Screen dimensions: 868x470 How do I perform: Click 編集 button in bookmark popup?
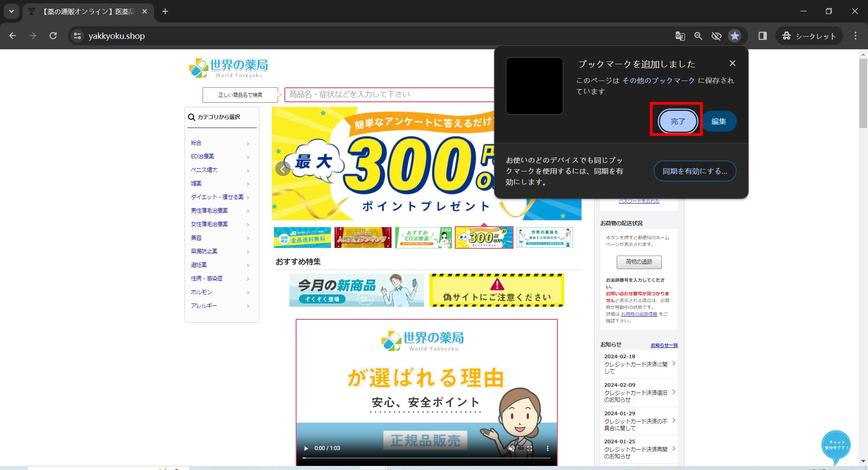pyautogui.click(x=719, y=121)
